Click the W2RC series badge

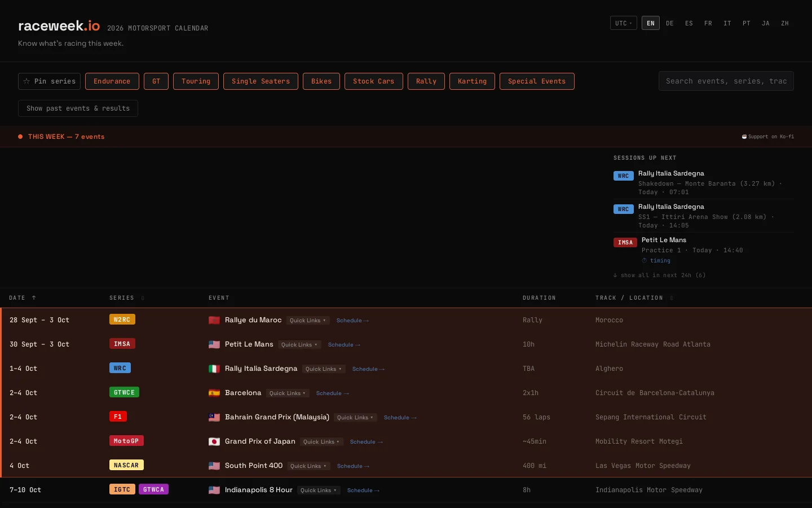pos(122,319)
